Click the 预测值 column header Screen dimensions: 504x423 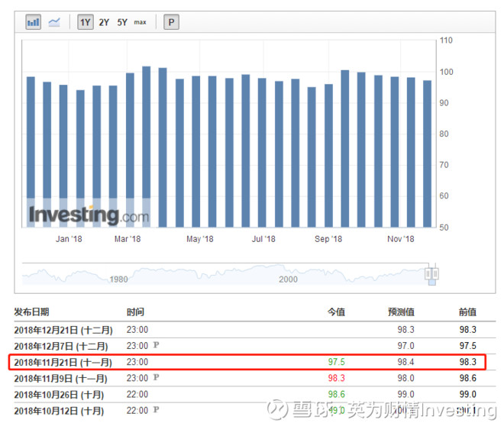point(401,312)
